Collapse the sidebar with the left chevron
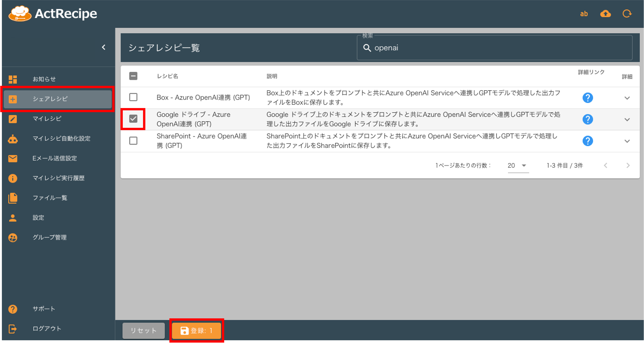Viewport: 644px width, 343px height. tap(104, 47)
